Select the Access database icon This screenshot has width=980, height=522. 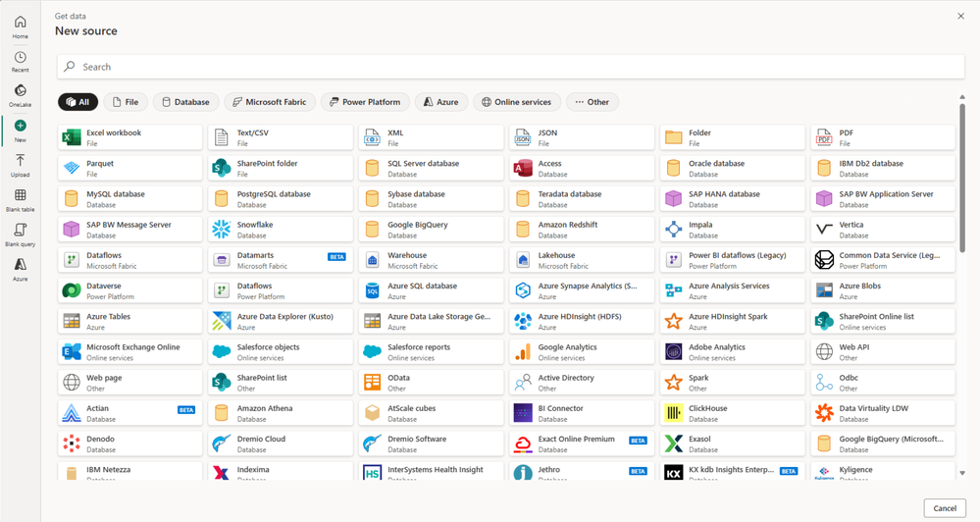pos(523,168)
